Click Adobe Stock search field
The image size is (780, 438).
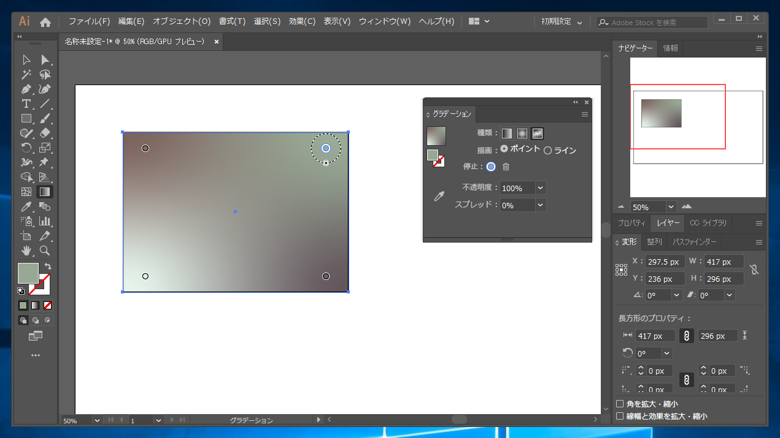[652, 22]
